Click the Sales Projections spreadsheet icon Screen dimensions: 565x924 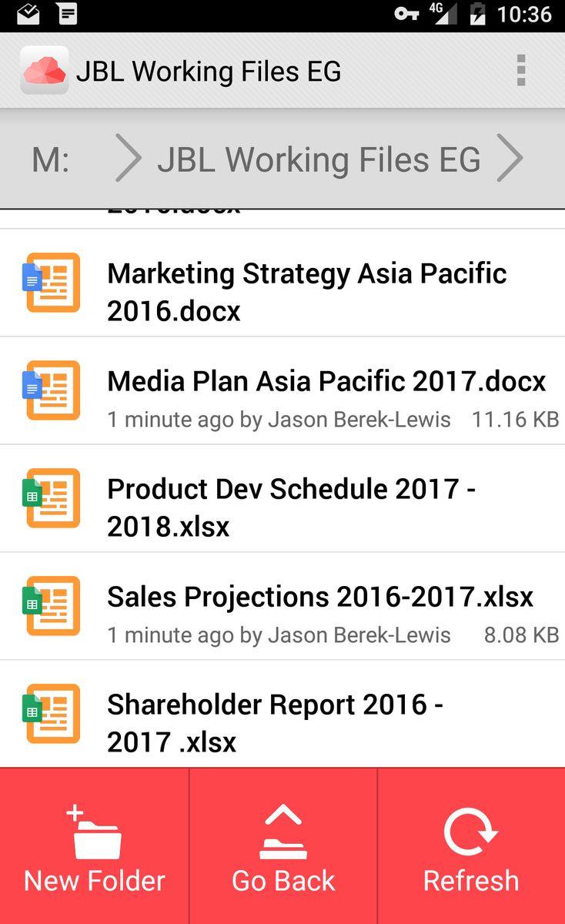(51, 606)
